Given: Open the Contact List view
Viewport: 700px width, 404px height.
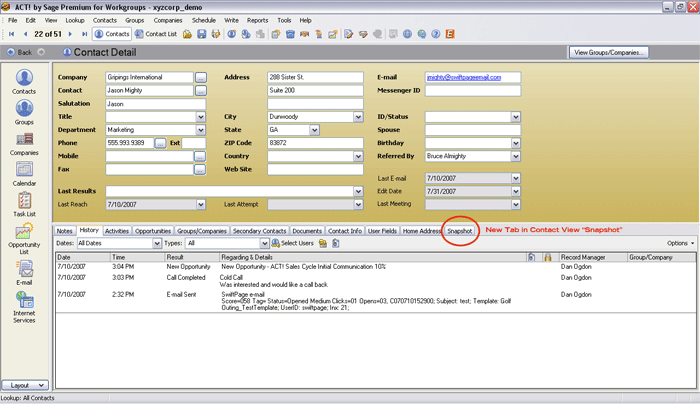Looking at the screenshot, I should (156, 34).
